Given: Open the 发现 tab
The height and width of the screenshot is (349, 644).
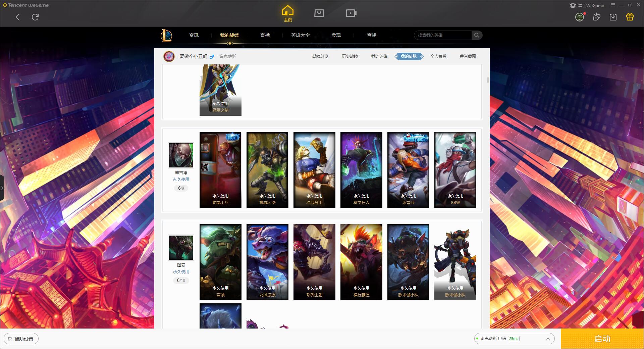Looking at the screenshot, I should [x=336, y=35].
